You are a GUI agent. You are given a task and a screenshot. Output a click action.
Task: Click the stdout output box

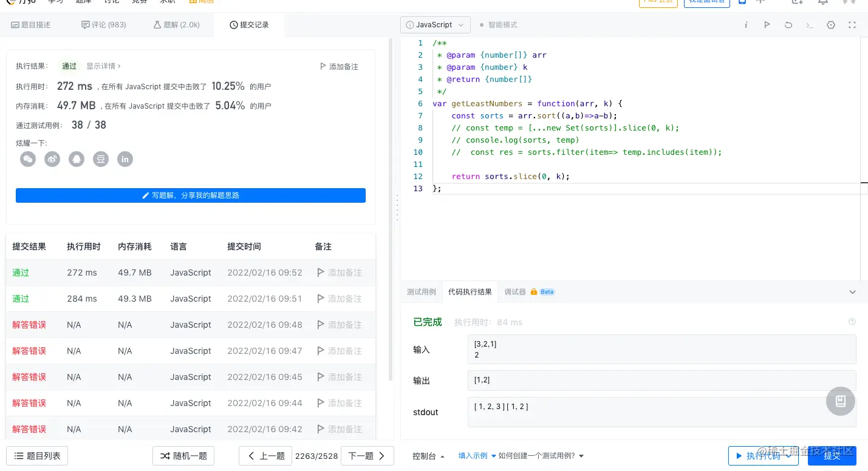pyautogui.click(x=661, y=412)
